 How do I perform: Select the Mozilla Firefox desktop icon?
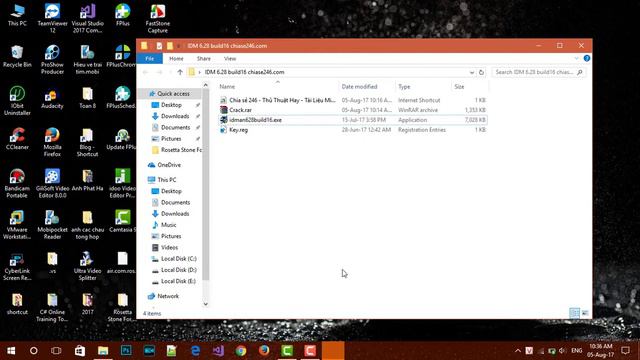[x=52, y=142]
